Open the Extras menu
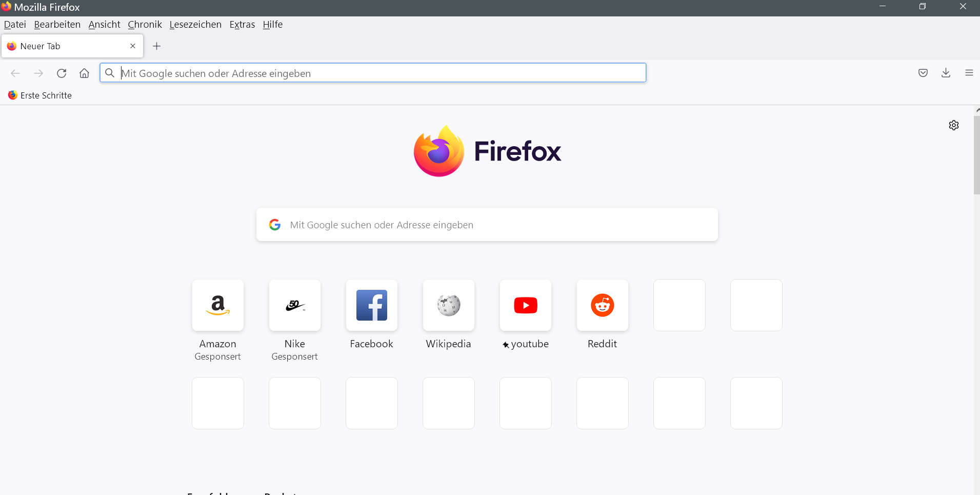This screenshot has width=980, height=495. (x=242, y=25)
